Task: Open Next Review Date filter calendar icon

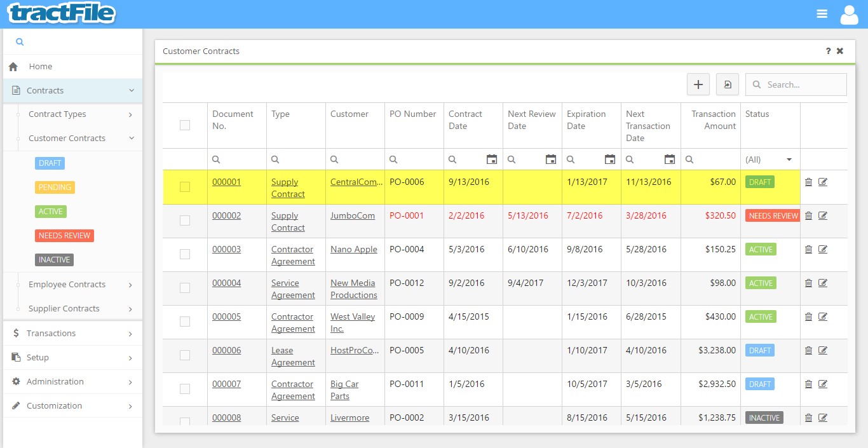Action: pyautogui.click(x=551, y=160)
